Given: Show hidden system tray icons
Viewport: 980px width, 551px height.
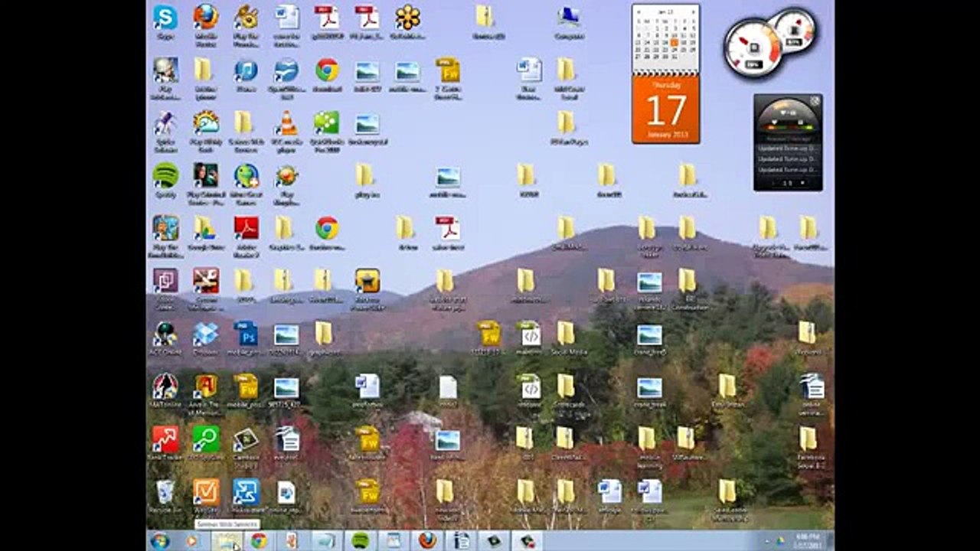Looking at the screenshot, I should (766, 541).
